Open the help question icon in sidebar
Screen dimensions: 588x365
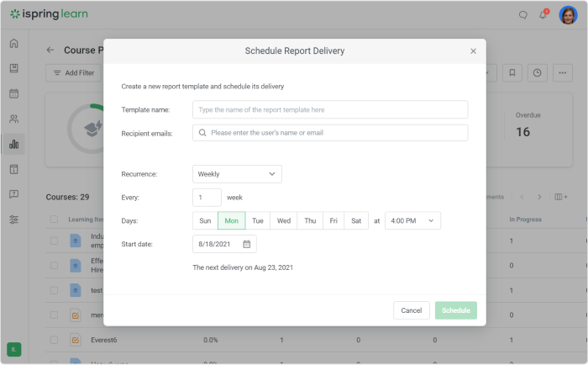coord(14,194)
